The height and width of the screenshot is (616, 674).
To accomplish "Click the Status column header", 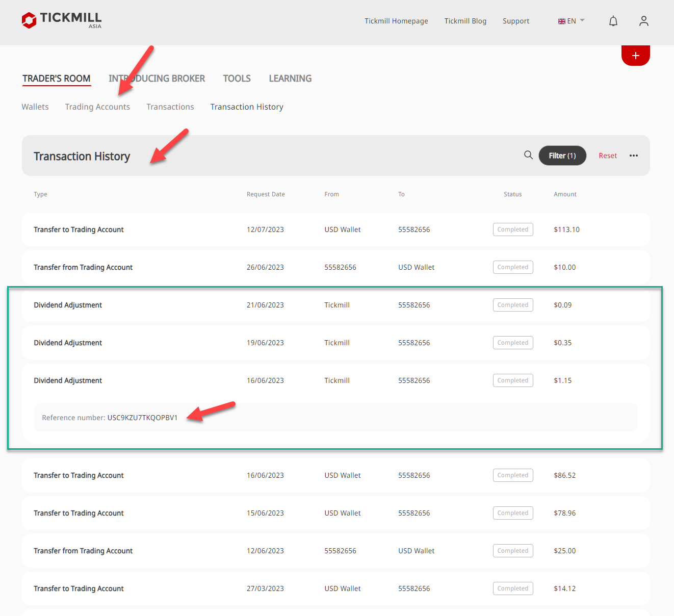I will pyautogui.click(x=512, y=194).
